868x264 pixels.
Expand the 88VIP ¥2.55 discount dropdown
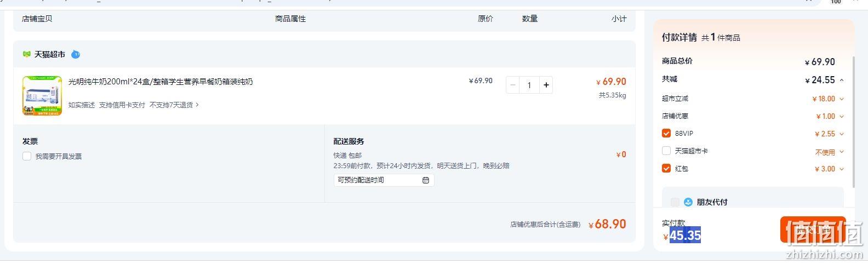pos(842,134)
